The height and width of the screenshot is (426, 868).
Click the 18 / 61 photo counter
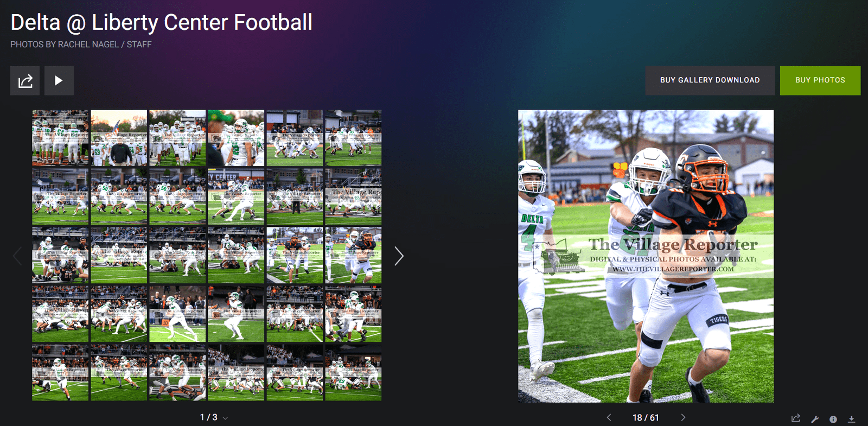[x=646, y=417]
